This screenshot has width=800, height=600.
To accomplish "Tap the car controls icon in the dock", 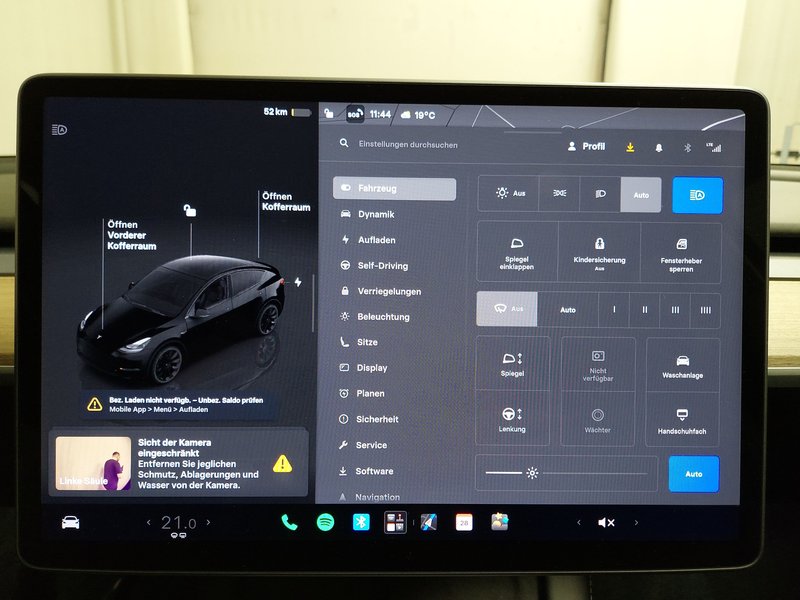I will (70, 522).
